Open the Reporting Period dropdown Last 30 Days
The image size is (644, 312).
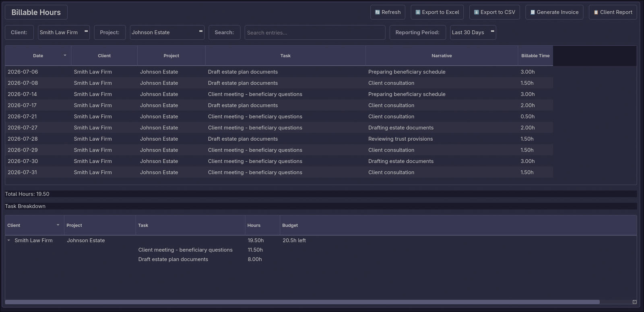click(x=473, y=33)
